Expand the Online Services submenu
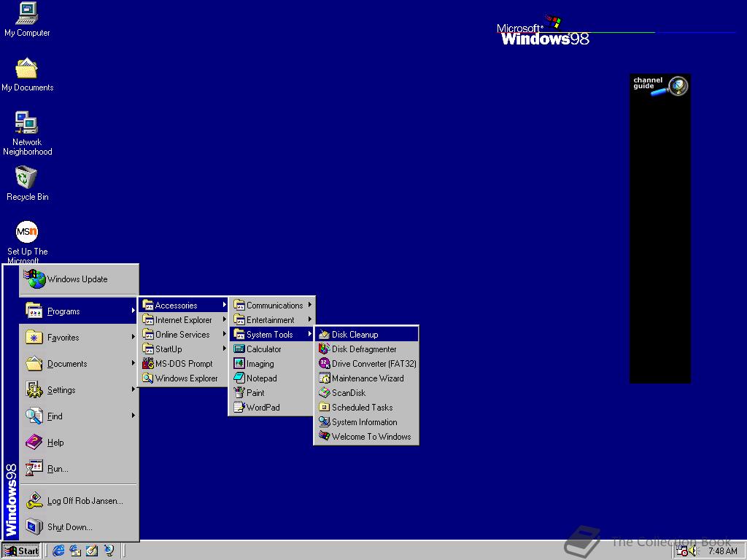 click(x=182, y=335)
